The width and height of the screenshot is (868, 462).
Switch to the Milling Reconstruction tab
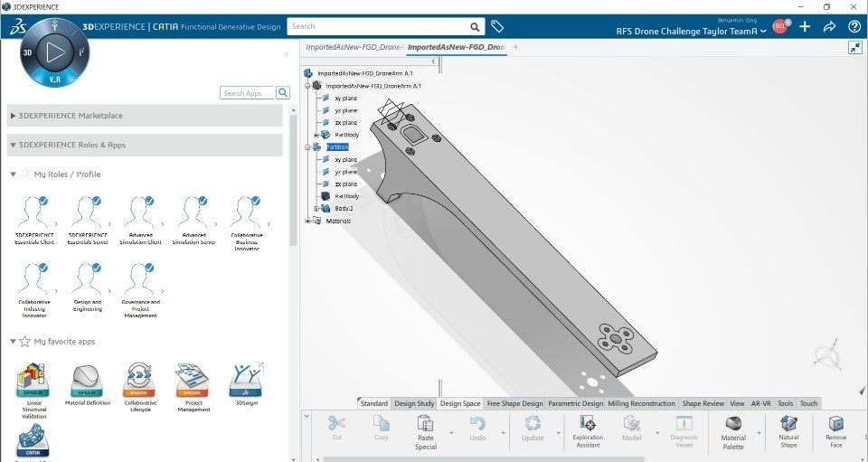[x=641, y=403]
